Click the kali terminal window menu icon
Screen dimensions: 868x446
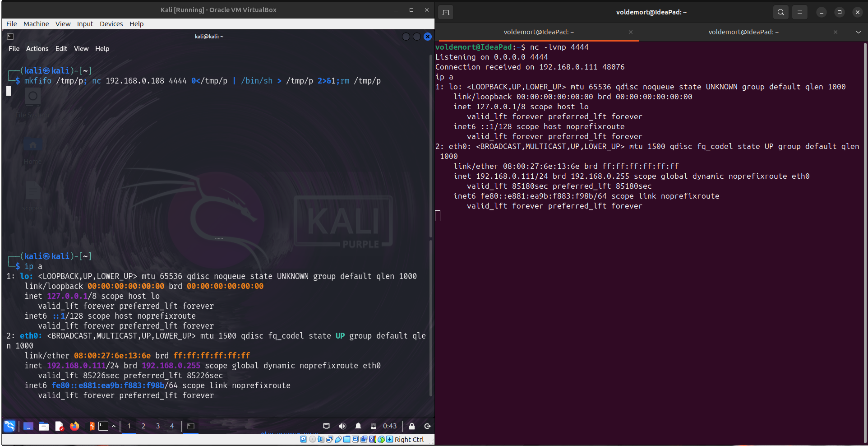10,37
